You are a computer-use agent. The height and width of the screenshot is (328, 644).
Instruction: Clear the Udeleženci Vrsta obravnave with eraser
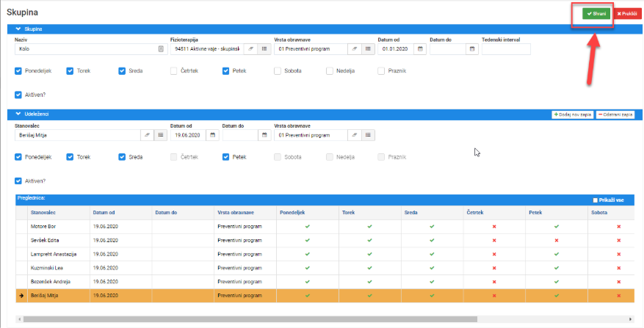point(355,135)
